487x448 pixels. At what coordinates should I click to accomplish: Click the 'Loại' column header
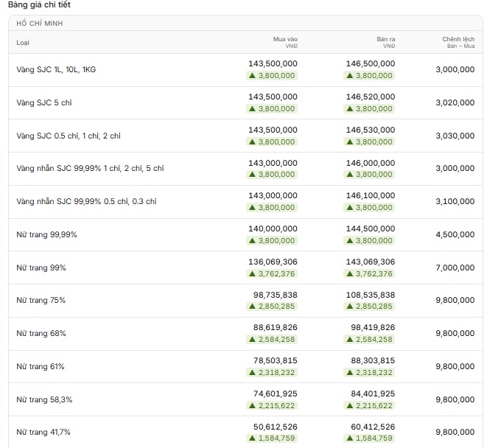click(23, 43)
